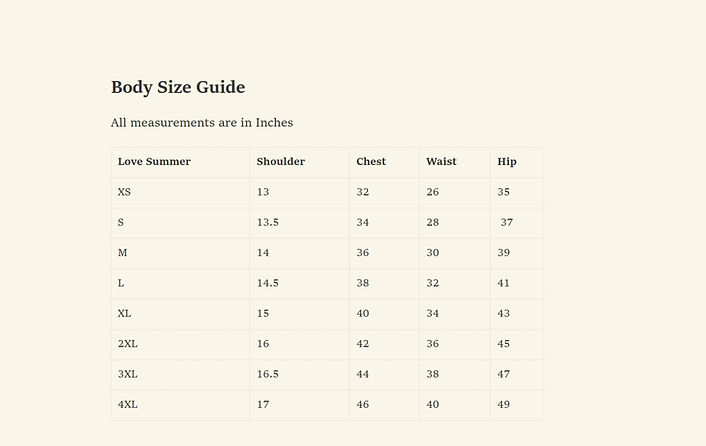Select the XL size row label
Image resolution: width=706 pixels, height=446 pixels.
[124, 313]
